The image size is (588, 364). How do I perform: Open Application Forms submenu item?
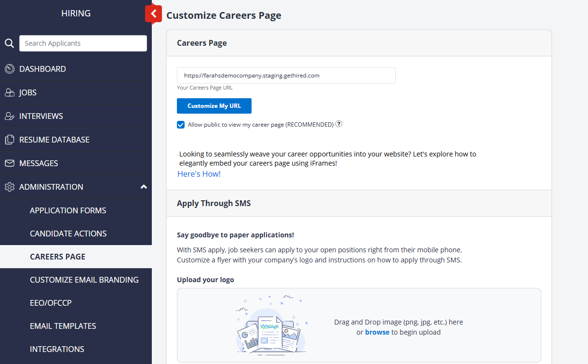tap(68, 210)
